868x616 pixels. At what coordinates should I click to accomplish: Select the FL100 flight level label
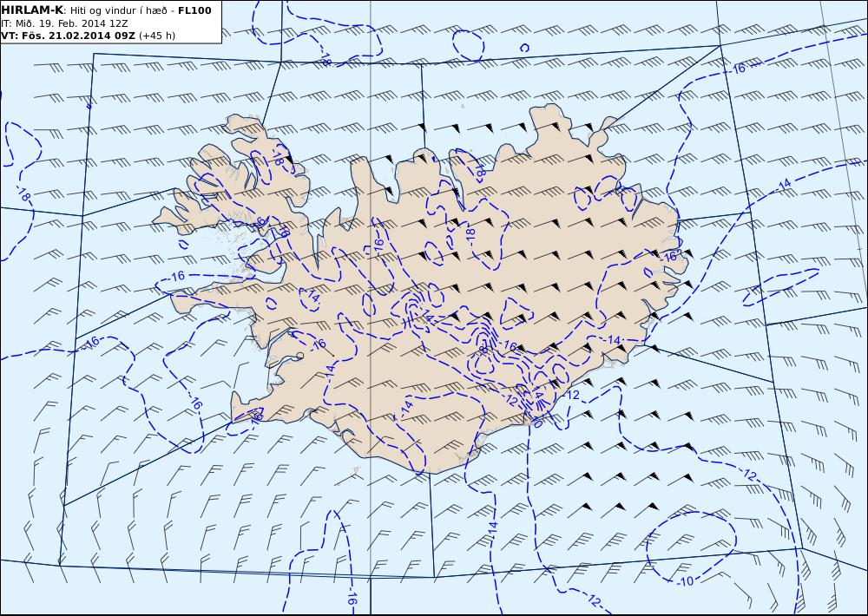tap(194, 10)
